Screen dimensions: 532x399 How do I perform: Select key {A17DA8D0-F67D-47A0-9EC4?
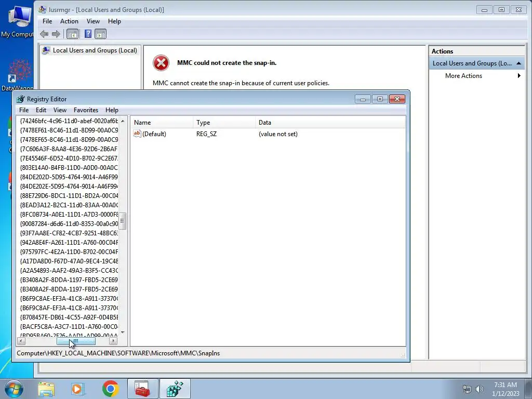pyautogui.click(x=69, y=261)
